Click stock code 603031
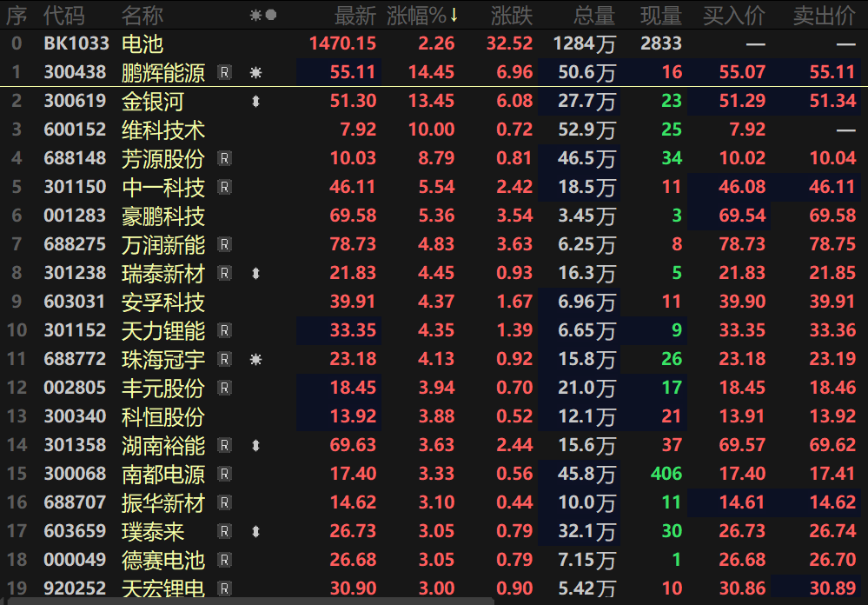The image size is (868, 605). [75, 302]
